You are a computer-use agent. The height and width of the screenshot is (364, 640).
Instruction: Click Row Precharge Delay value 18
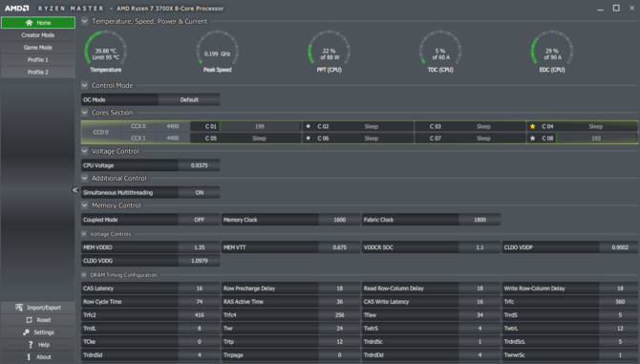[340, 289]
